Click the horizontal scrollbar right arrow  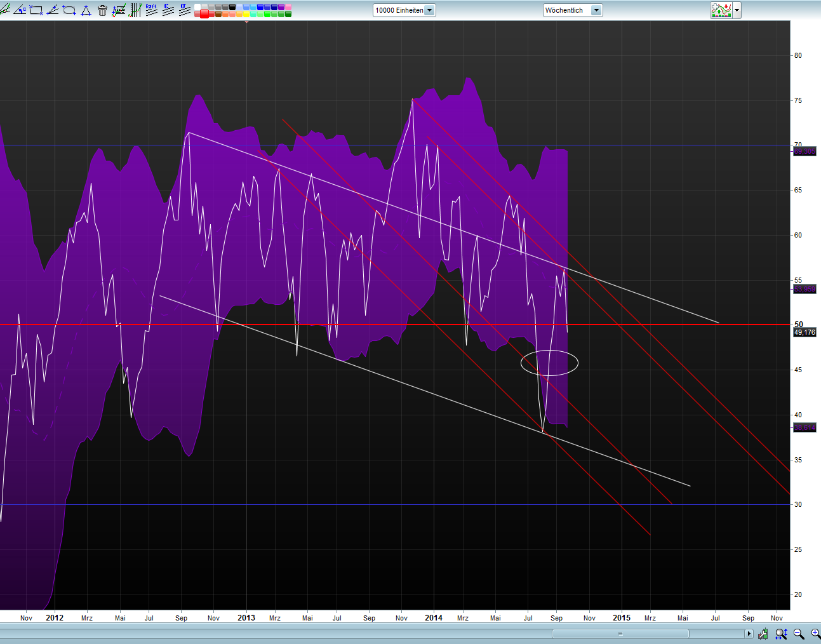[749, 634]
